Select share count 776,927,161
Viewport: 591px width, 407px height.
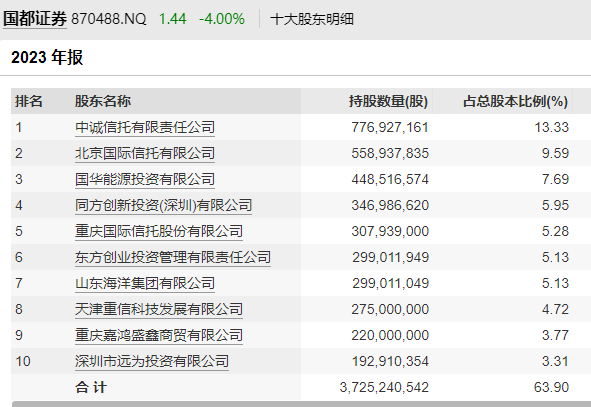tap(390, 127)
